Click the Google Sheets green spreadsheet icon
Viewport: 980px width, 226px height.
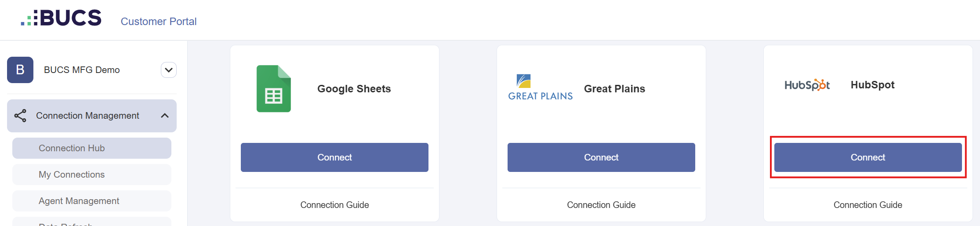[274, 89]
